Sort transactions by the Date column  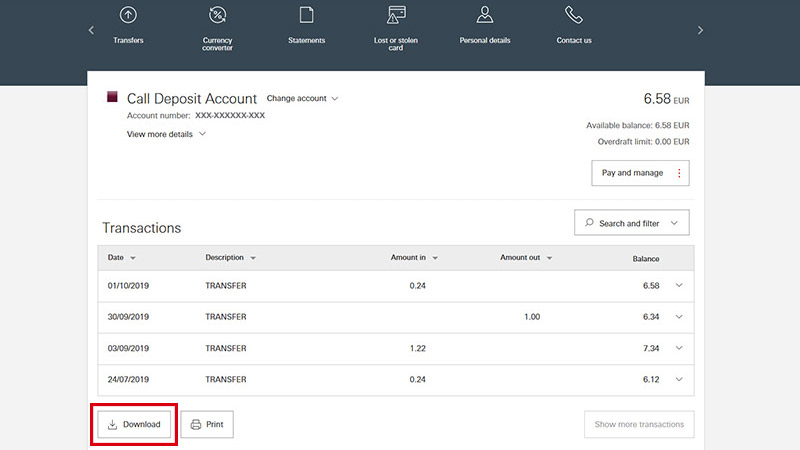121,258
